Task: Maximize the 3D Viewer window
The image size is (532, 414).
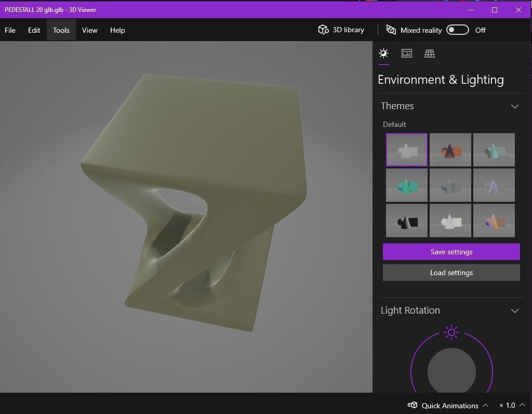Action: coord(495,10)
